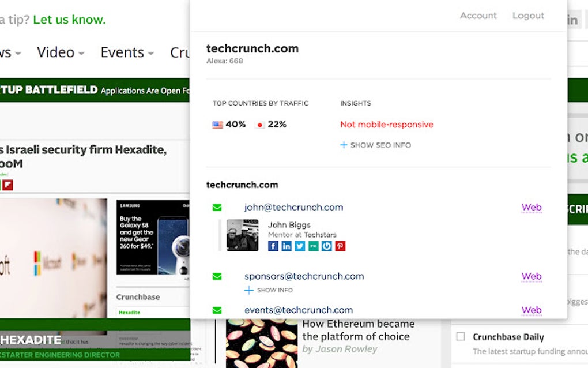Open John Biggs' Facebook profile icon
This screenshot has height=368, width=588.
click(273, 246)
